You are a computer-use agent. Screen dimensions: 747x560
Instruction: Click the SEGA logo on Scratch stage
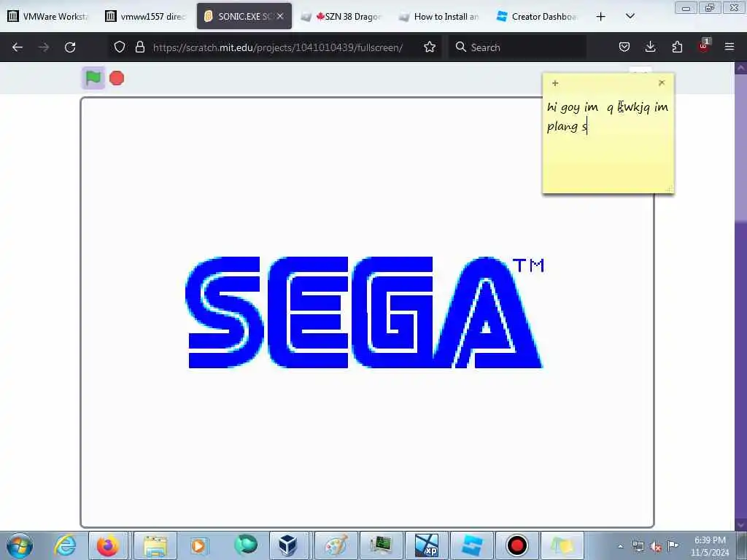365,312
